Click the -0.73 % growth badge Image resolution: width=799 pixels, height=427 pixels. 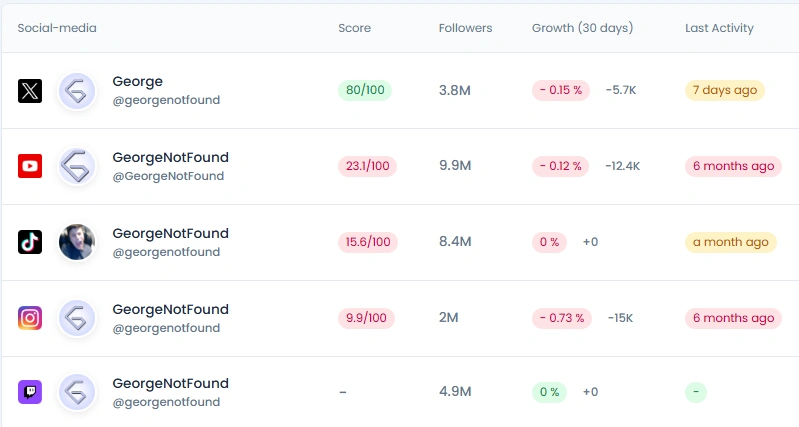pyautogui.click(x=562, y=318)
